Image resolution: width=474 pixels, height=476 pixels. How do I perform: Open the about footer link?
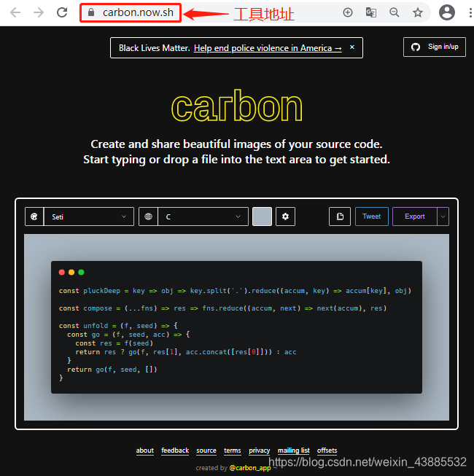[145, 450]
